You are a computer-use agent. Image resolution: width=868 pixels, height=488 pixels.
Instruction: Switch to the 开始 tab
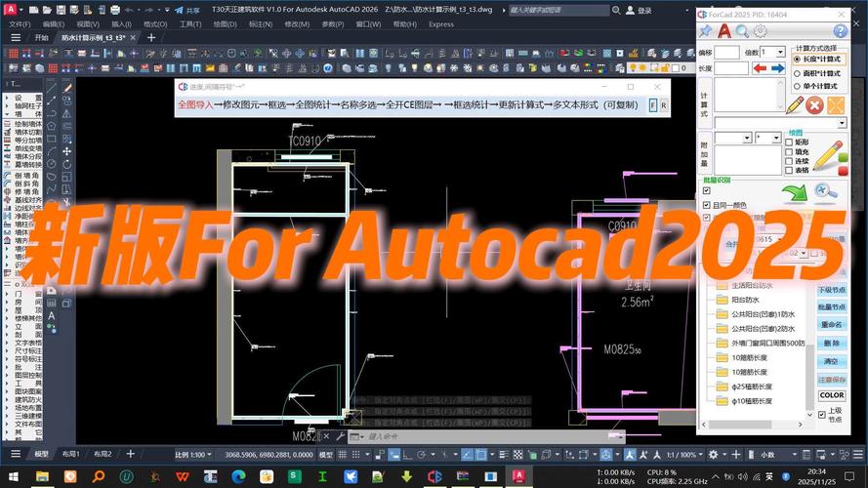[42, 38]
